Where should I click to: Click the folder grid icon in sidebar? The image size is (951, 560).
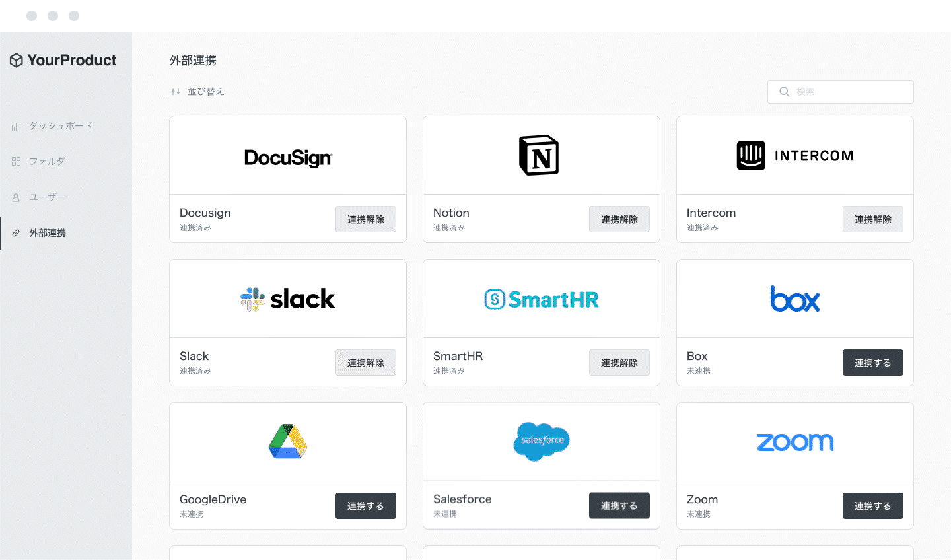[16, 162]
